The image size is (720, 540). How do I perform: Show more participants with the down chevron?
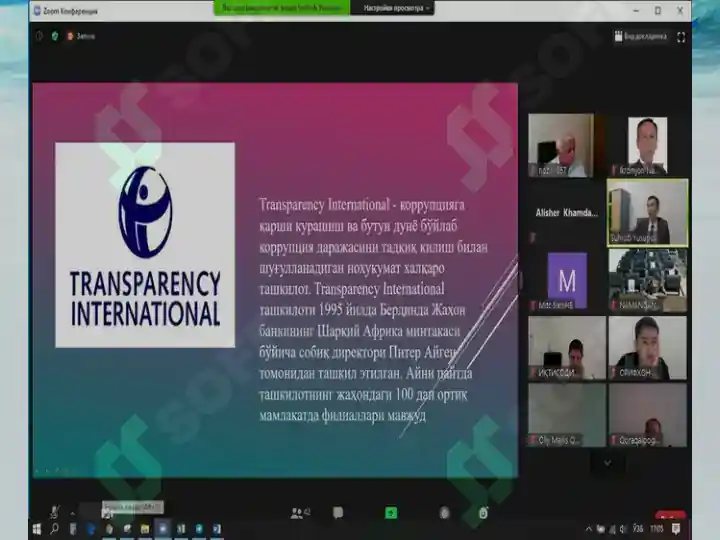[608, 463]
